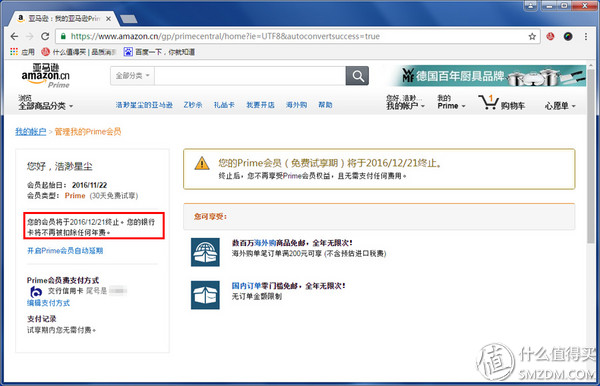The image size is (600, 386).
Task: Open the shopping cart icon
Action: tap(488, 102)
